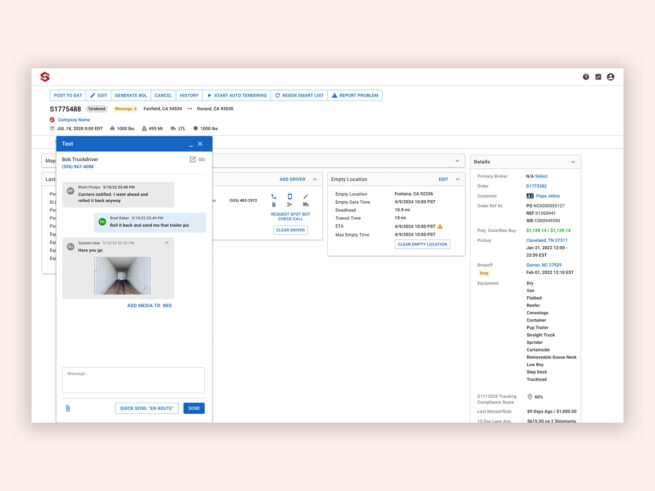Click the Pickup location link in Details
This screenshot has height=491, width=655.
[x=547, y=240]
